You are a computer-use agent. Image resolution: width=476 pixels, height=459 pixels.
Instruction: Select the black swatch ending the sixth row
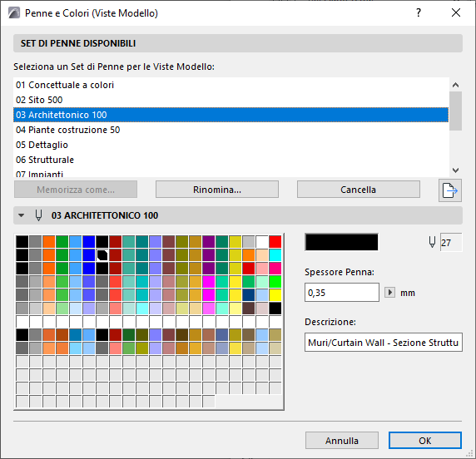[275, 308]
